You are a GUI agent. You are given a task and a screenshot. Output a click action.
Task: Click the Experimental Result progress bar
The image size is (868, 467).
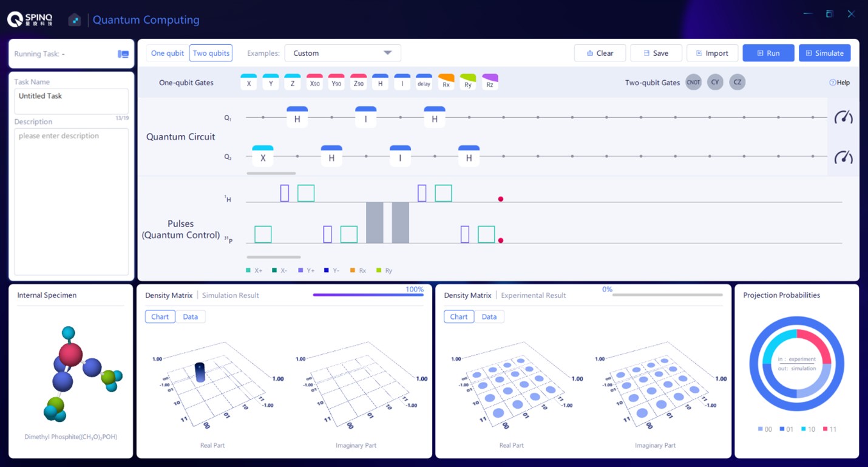(x=668, y=295)
